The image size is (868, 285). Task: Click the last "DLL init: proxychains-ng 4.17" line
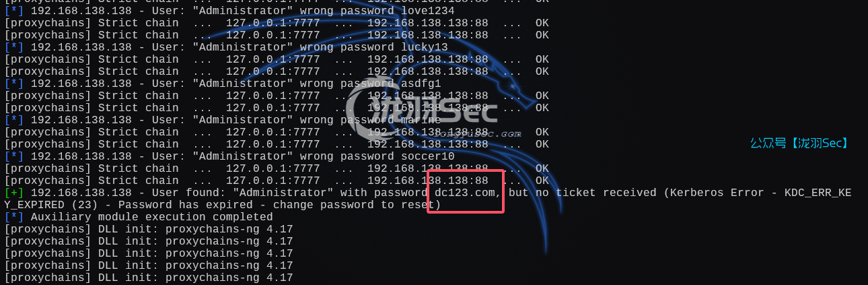tap(149, 278)
